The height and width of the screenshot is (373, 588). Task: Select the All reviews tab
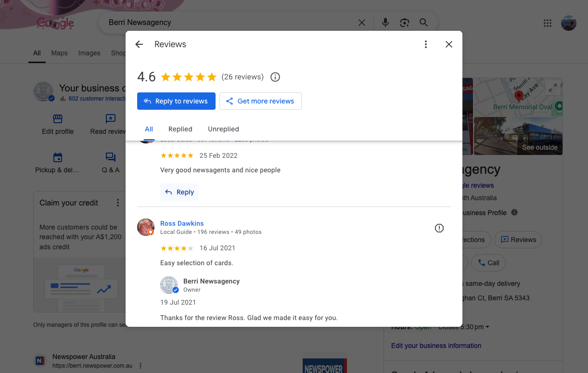pyautogui.click(x=149, y=129)
